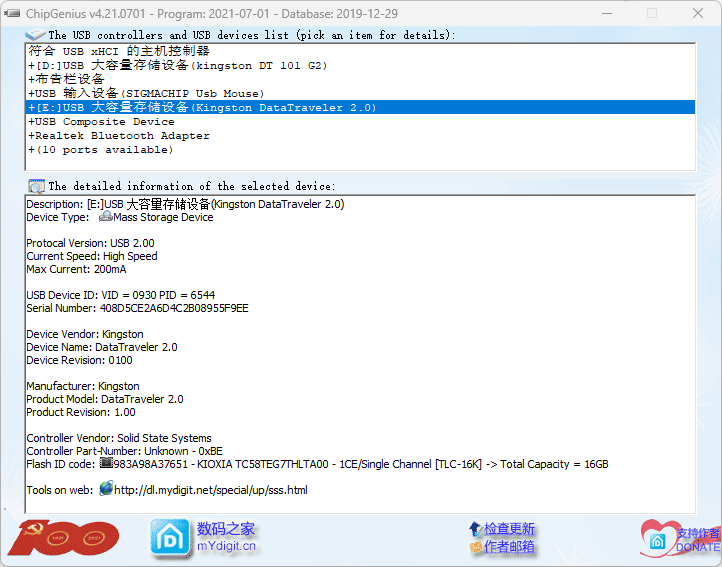Click the Serial Number 408D5CE2A6D4C2B08955F9EE line
Viewport: 722px width, 567px height.
[x=137, y=308]
